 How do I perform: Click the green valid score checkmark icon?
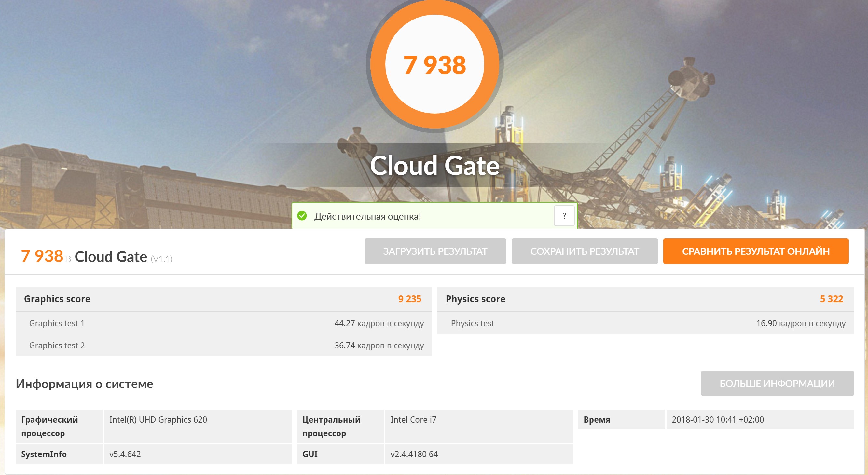pyautogui.click(x=302, y=216)
